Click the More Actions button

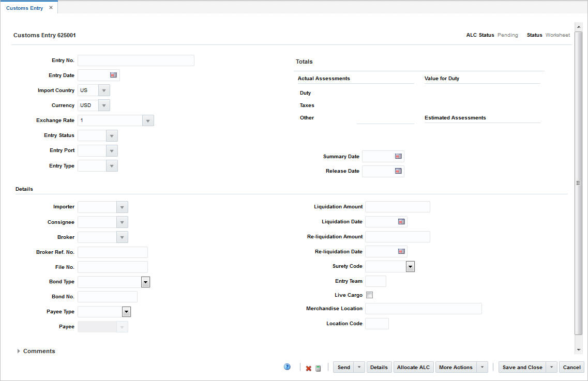tap(456, 367)
